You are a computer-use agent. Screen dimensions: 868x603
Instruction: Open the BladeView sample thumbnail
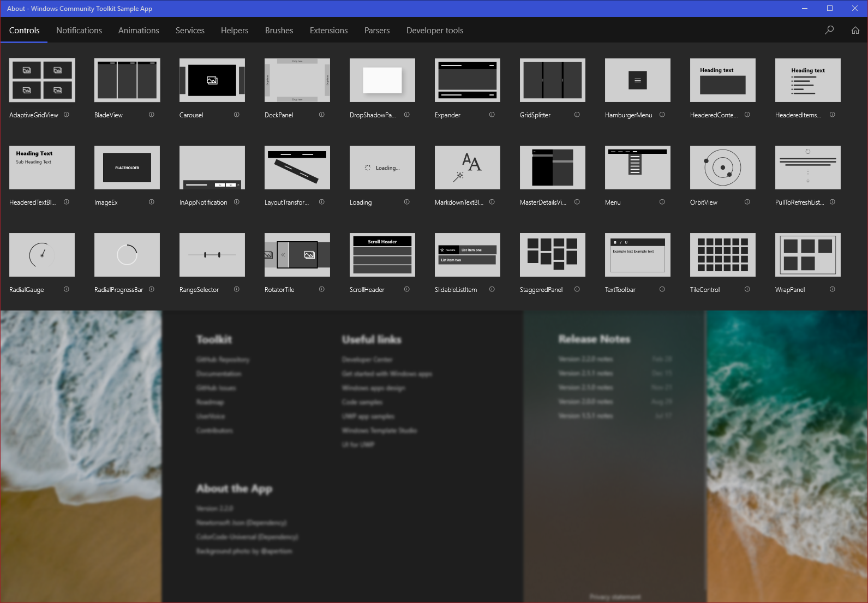(x=127, y=80)
